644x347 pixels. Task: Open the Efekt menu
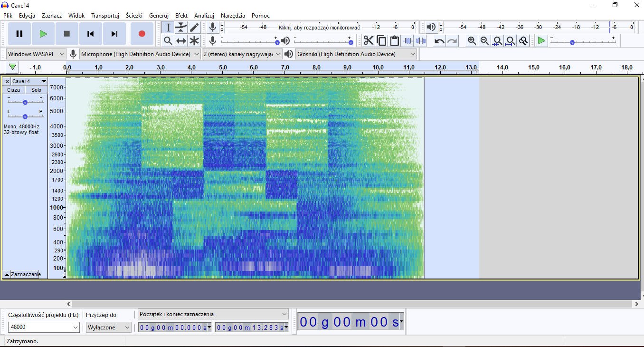[181, 16]
